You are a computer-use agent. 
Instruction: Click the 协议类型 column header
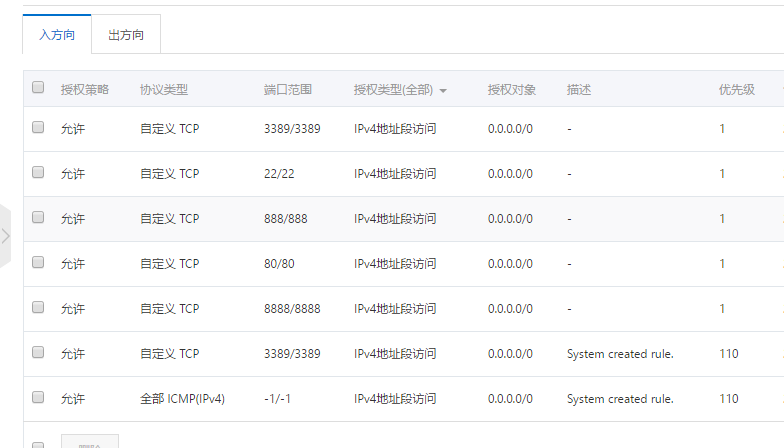pos(164,90)
